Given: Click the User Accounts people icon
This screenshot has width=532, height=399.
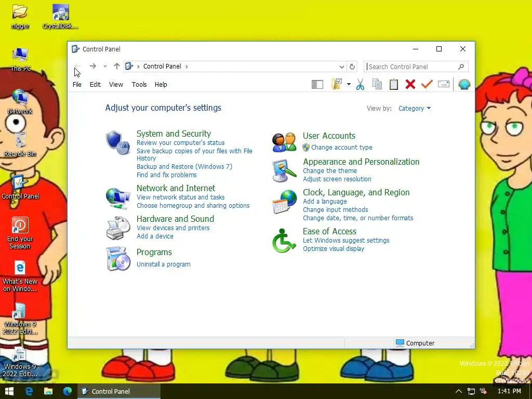Looking at the screenshot, I should 284,142.
